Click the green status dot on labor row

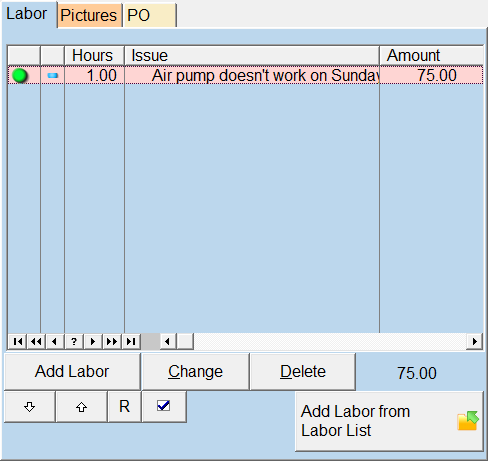click(20, 76)
